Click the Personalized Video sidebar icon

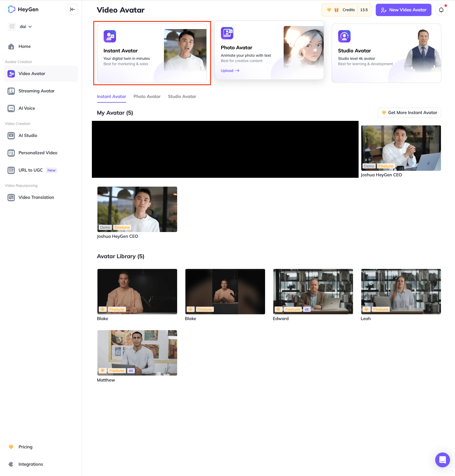pos(11,153)
